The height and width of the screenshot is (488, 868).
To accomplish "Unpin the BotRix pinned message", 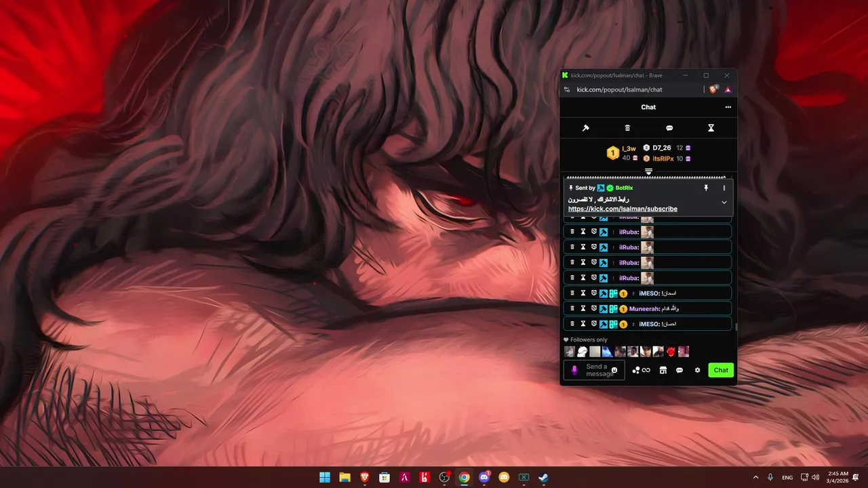I will [x=706, y=188].
